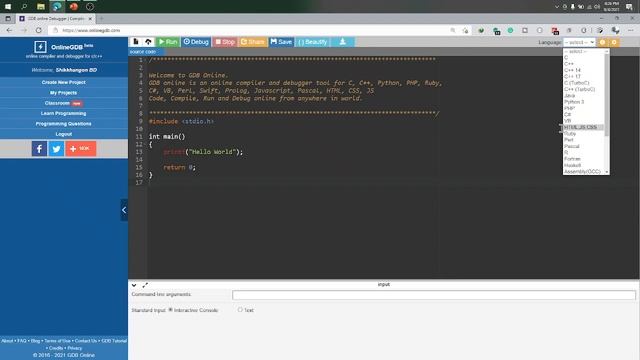
Task: Click the orange gear icon at toolbar end
Action: (x=614, y=42)
